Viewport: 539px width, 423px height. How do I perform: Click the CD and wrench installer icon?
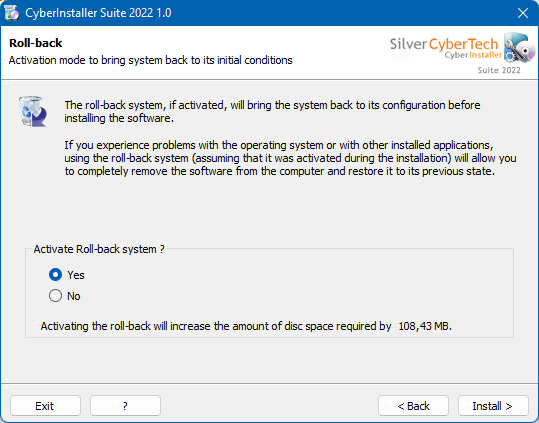pyautogui.click(x=519, y=47)
